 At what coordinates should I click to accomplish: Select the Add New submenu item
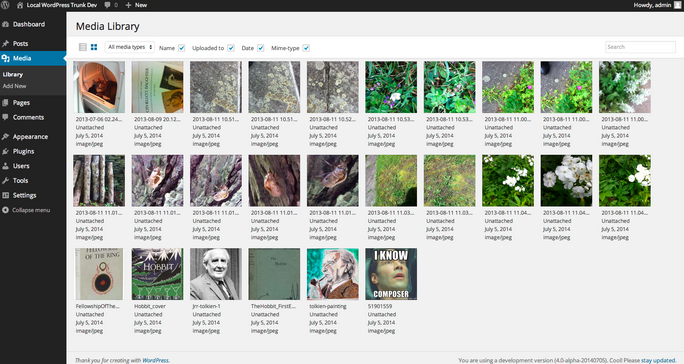coord(14,86)
